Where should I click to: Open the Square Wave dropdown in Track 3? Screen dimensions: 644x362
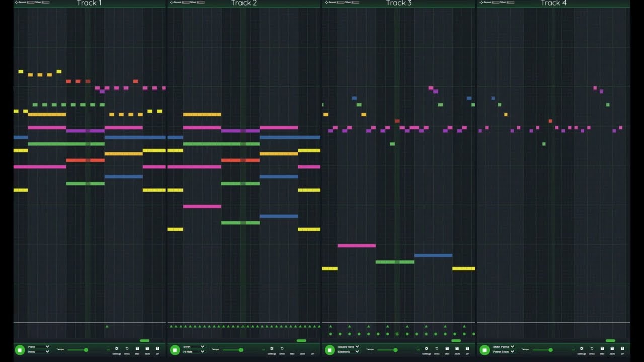pos(349,347)
